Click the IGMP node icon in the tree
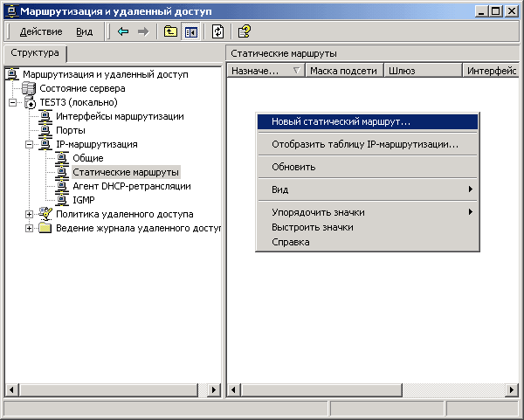 [x=62, y=200]
